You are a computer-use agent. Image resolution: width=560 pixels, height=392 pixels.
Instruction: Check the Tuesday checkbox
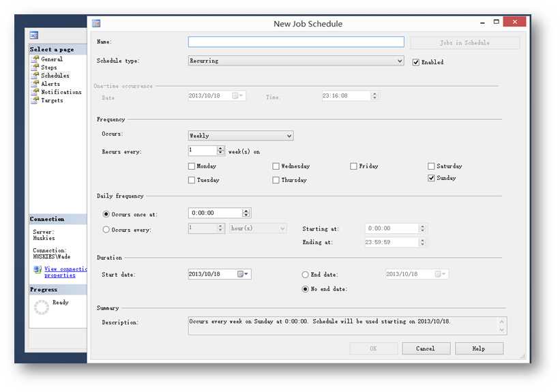(x=192, y=180)
